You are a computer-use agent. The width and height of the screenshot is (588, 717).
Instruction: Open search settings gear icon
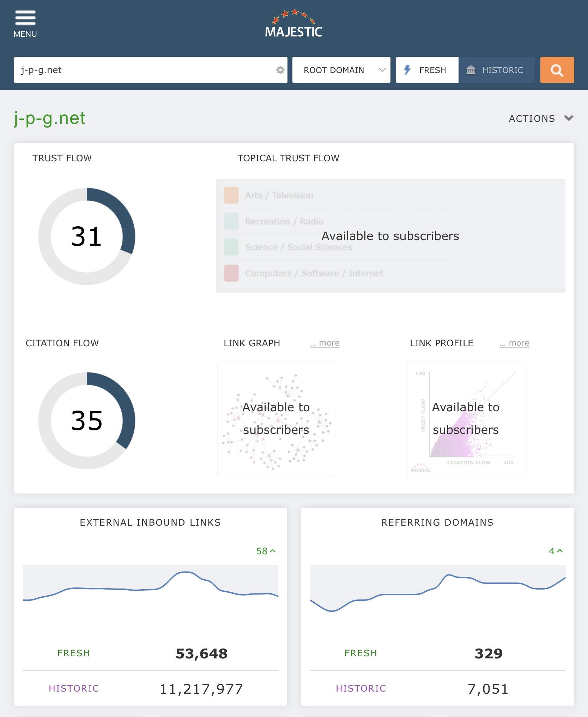(280, 70)
